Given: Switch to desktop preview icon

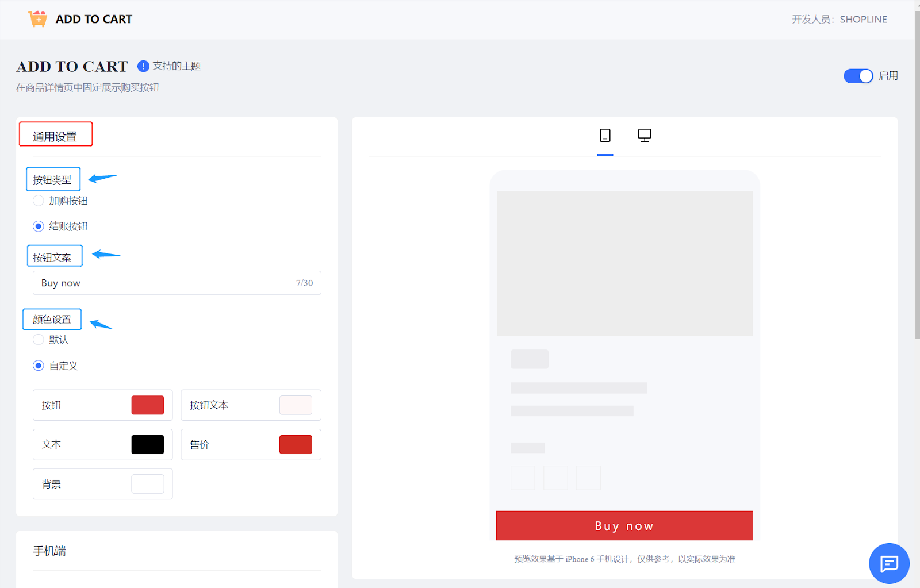Looking at the screenshot, I should point(644,136).
